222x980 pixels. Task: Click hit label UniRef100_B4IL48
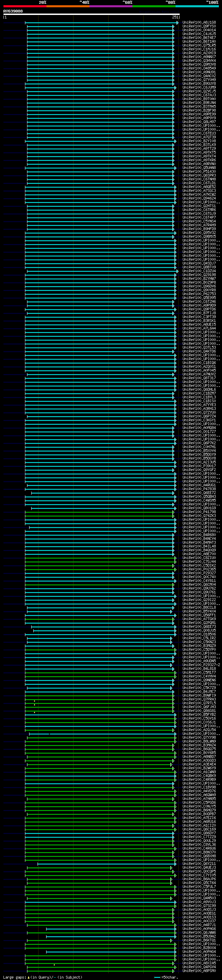[199, 546]
